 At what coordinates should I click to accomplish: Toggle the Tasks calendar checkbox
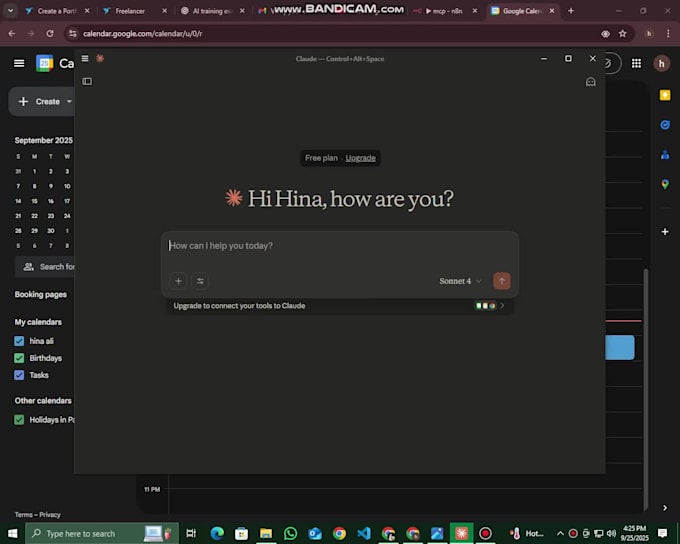19,375
